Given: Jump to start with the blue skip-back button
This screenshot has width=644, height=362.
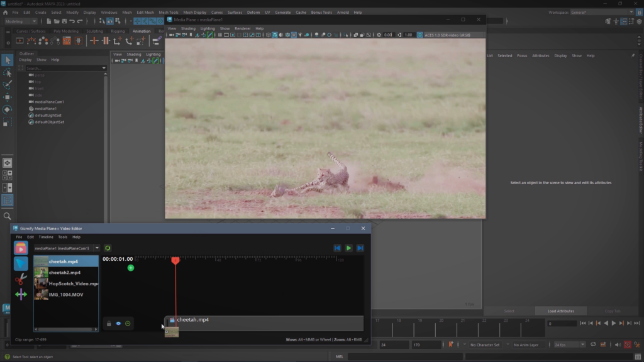Looking at the screenshot, I should pos(337,248).
